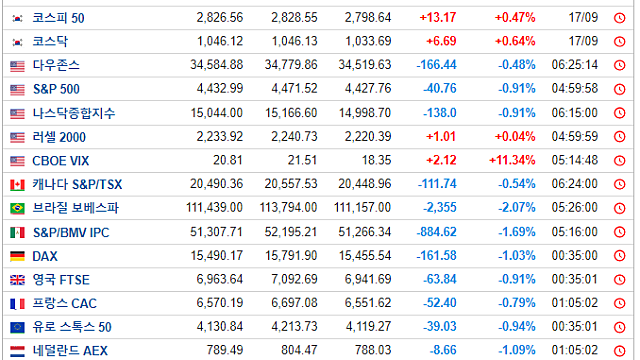Click the DAX index name
Viewport: 640px width, 360px height.
pyautogui.click(x=45, y=256)
